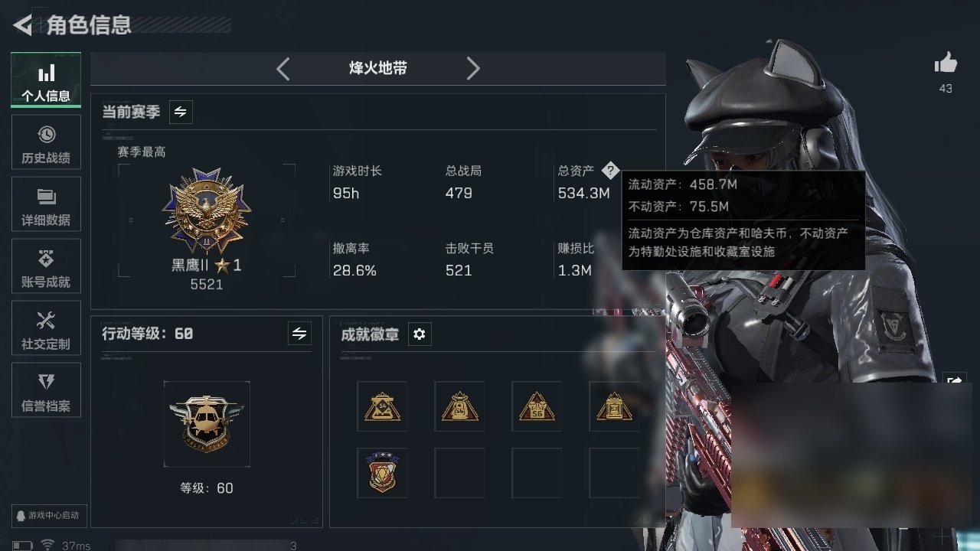Toggle the 行动等级 swap button
This screenshot has width=980, height=551.
pyautogui.click(x=299, y=333)
